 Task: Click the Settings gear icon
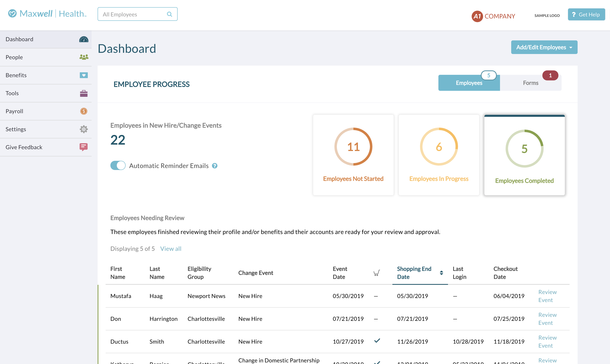point(84,129)
